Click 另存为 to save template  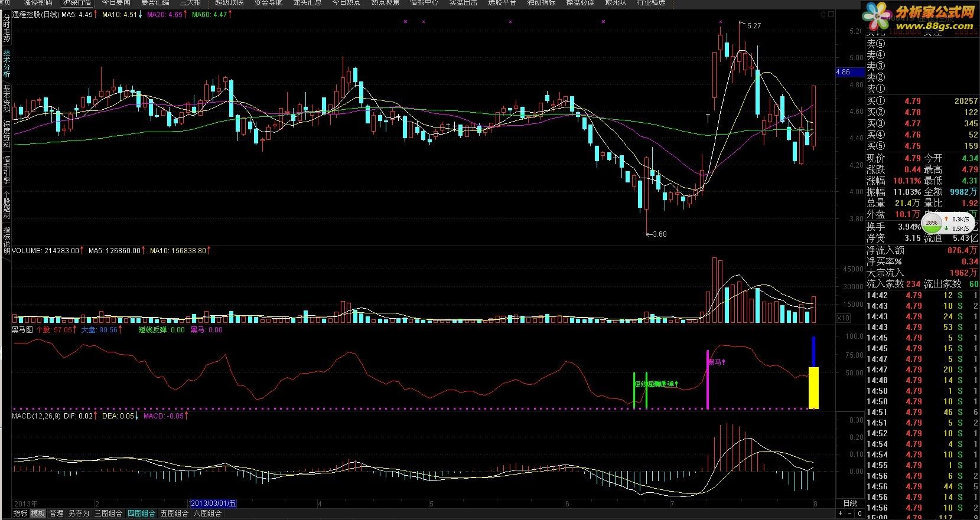pyautogui.click(x=79, y=514)
